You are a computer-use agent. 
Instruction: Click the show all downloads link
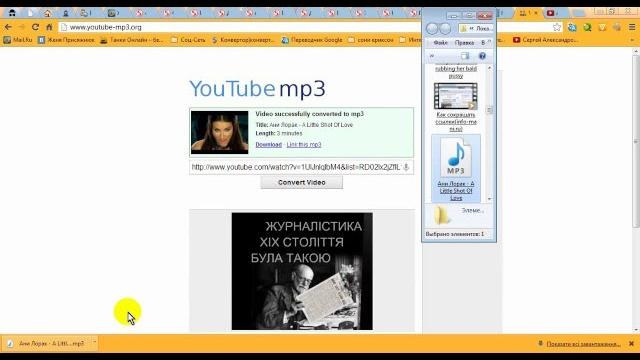[583, 344]
